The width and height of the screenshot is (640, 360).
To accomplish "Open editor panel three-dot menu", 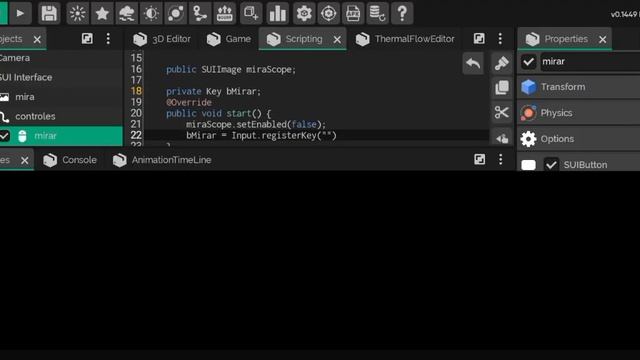I will click(x=500, y=39).
